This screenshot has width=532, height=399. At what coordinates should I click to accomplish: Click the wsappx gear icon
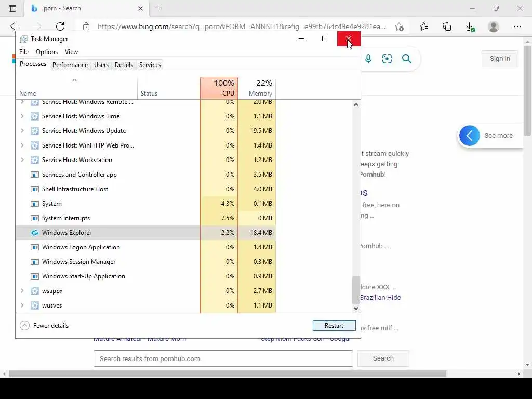click(x=35, y=291)
